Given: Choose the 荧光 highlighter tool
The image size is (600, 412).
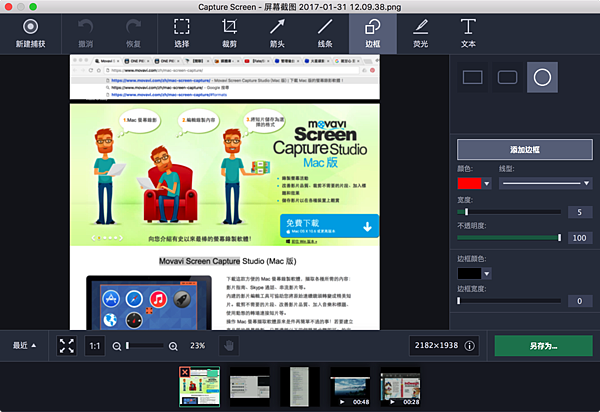Looking at the screenshot, I should tap(421, 34).
